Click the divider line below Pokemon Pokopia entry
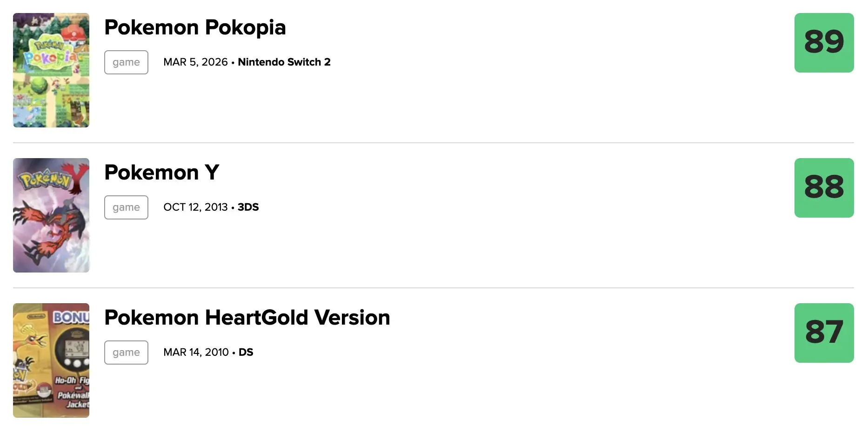The image size is (868, 426). (434, 143)
